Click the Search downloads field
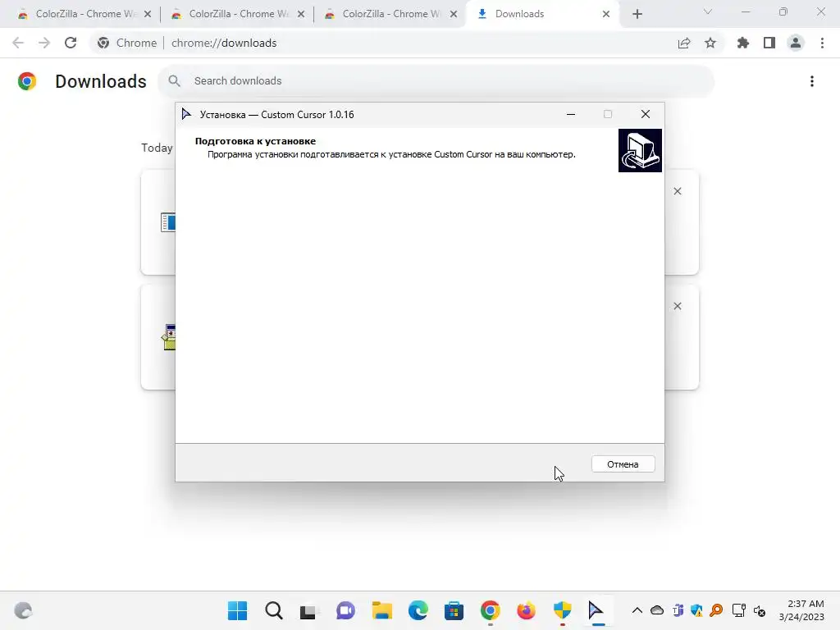 click(x=436, y=81)
